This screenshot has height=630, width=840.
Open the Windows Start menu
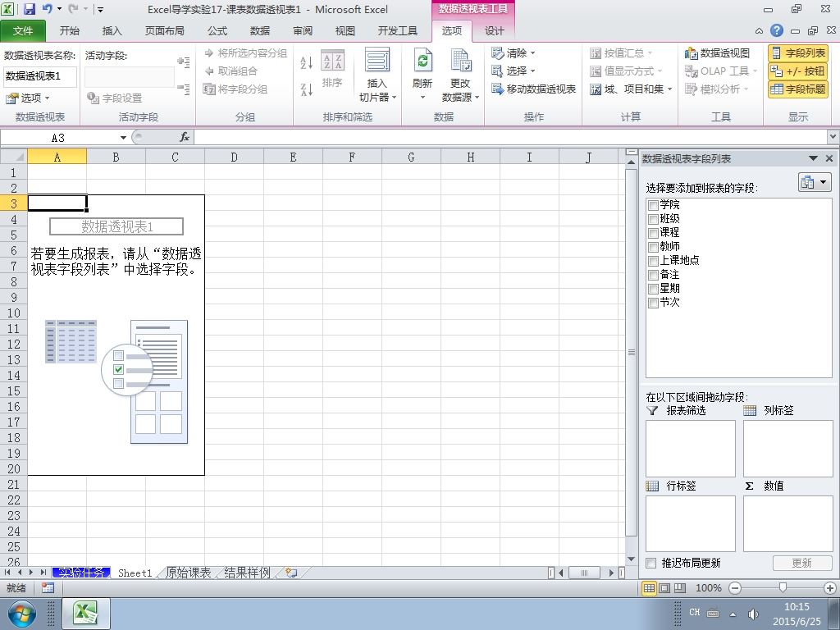click(21, 614)
